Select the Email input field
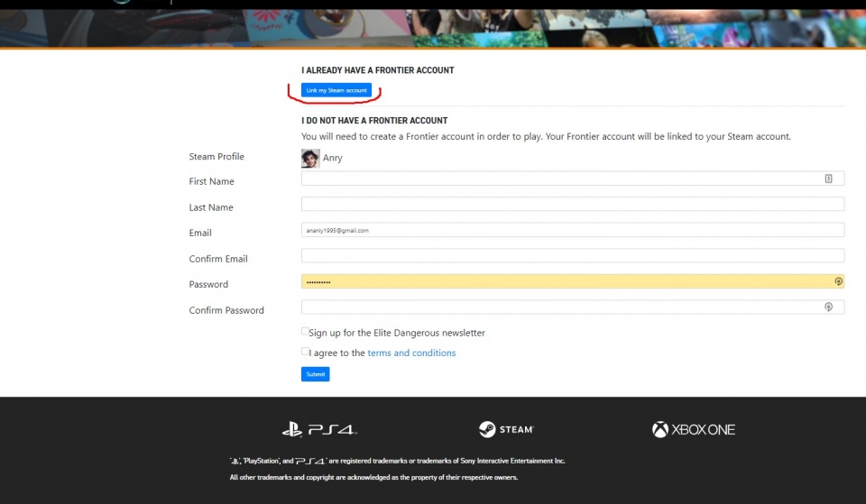 click(573, 230)
